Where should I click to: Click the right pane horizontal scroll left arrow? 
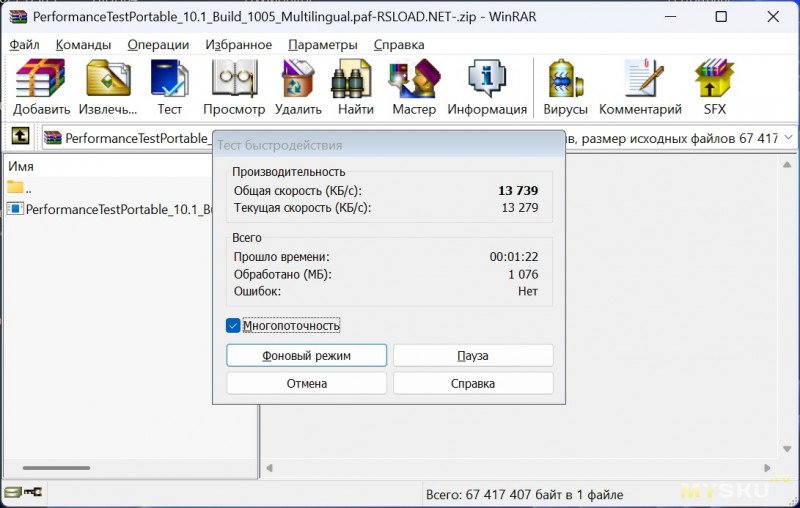click(x=269, y=468)
